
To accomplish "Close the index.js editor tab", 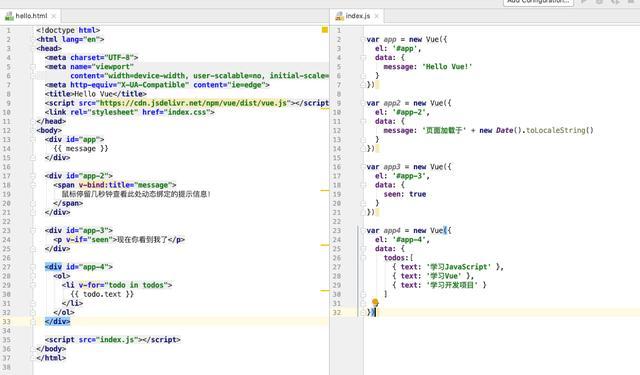I will [x=376, y=16].
